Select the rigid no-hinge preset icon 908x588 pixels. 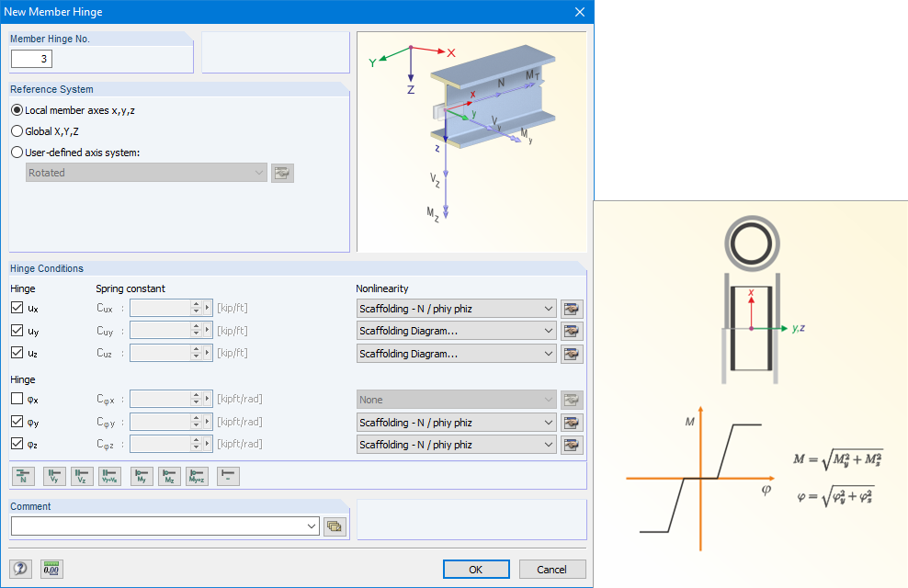point(227,476)
